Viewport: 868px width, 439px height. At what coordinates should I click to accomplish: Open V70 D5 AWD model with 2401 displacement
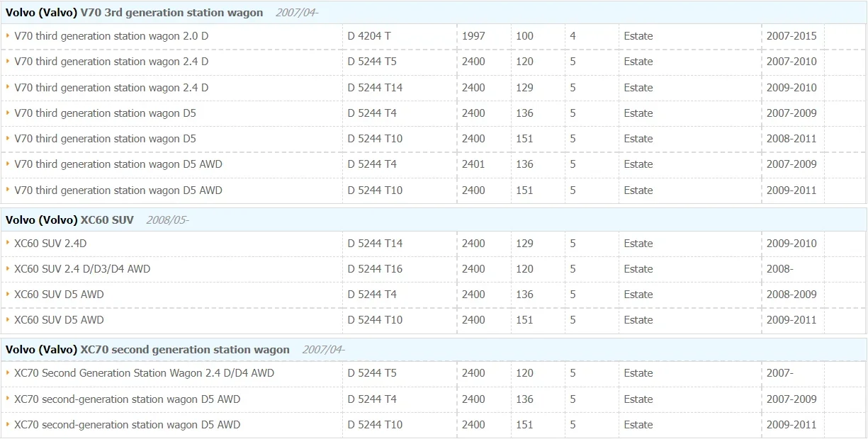pos(118,164)
